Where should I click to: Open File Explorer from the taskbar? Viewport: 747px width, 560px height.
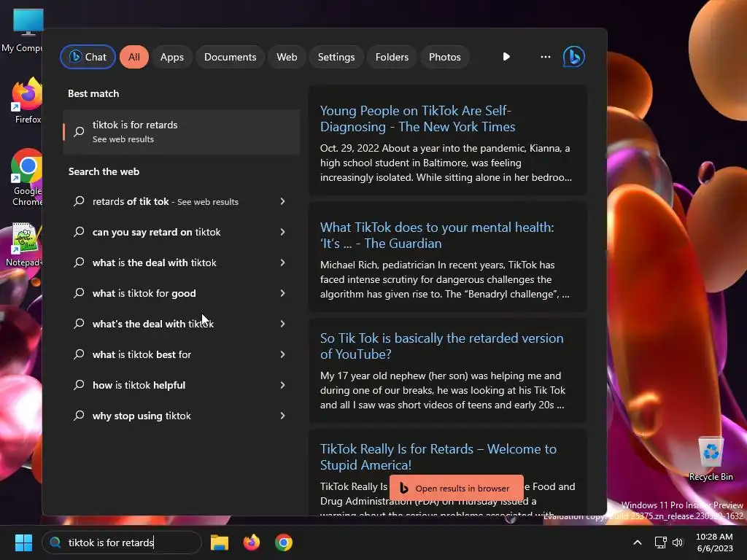tap(220, 542)
